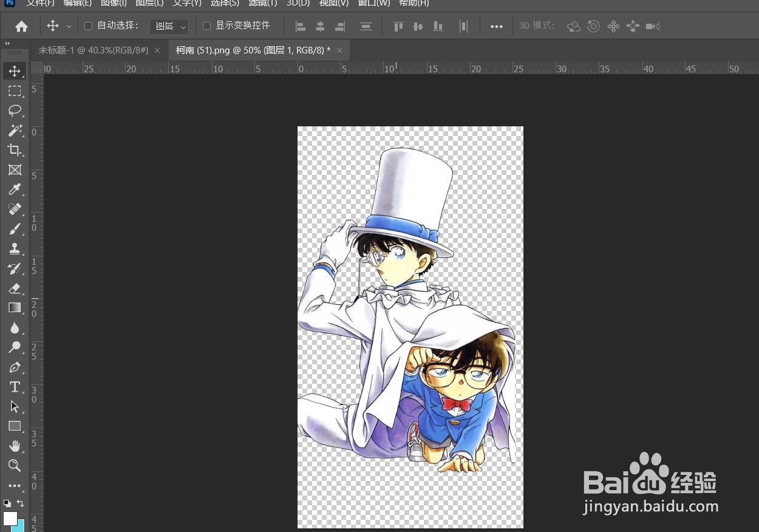
Task: Select the Move tool in the toolbox
Action: (15, 71)
